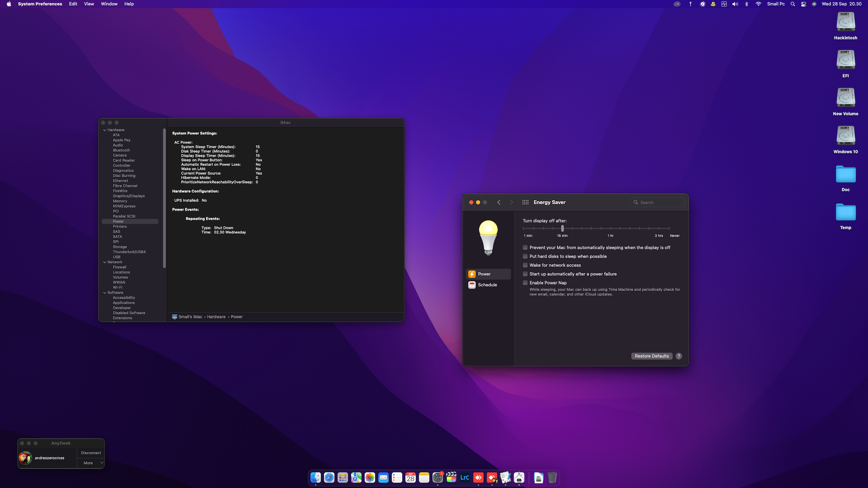Viewport: 868px width, 488px height.
Task: Open the Wi-Fi status icon in the menu bar
Action: point(758,4)
